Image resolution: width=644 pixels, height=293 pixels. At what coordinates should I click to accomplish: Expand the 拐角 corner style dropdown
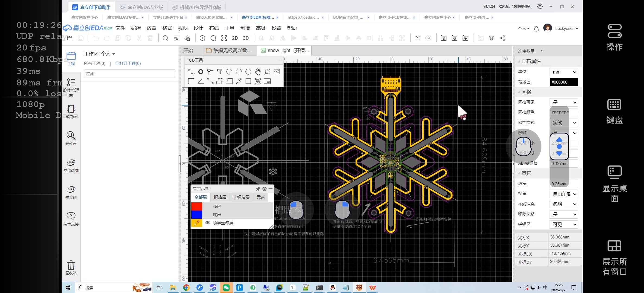pyautogui.click(x=563, y=194)
